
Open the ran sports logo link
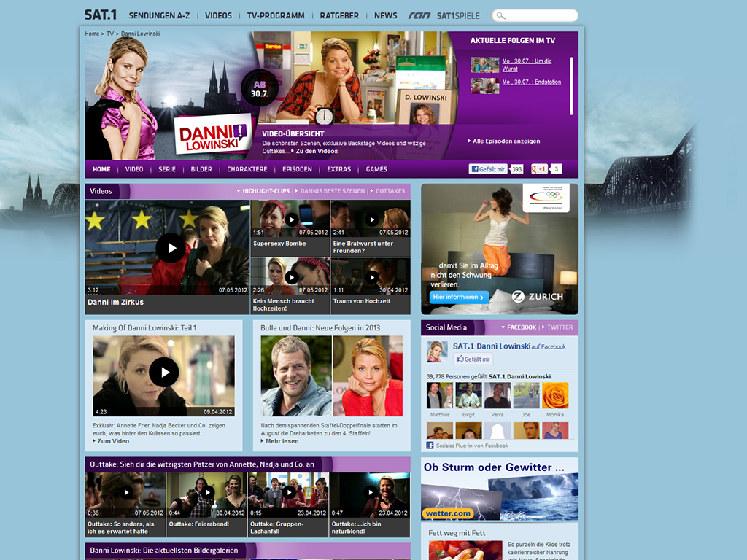point(419,16)
